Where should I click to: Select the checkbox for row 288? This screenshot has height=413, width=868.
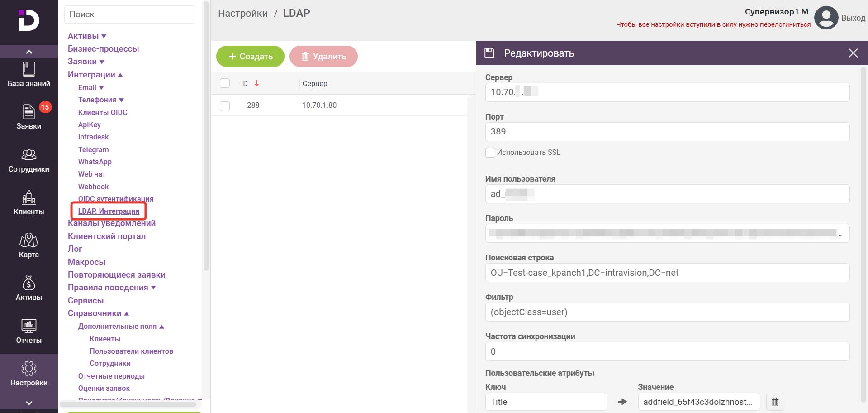[225, 106]
